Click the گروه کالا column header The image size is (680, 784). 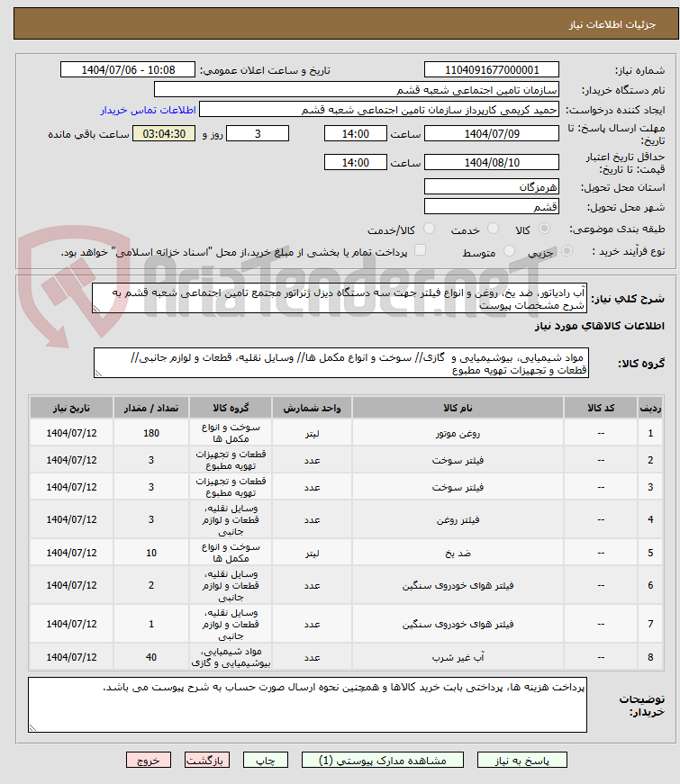(x=231, y=408)
